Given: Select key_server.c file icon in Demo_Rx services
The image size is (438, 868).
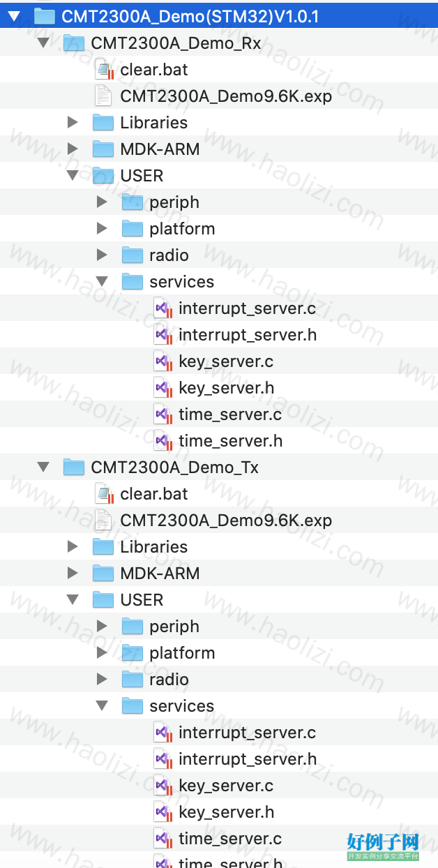Looking at the screenshot, I should 163,361.
